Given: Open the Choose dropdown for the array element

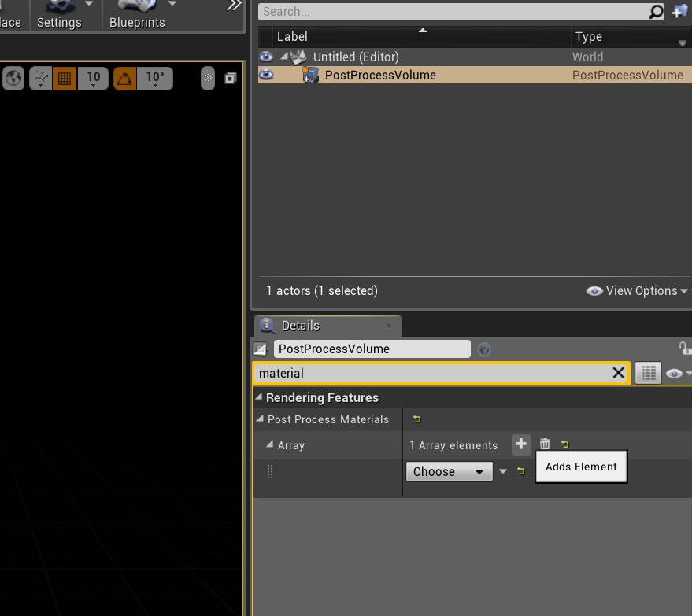Looking at the screenshot, I should [450, 472].
